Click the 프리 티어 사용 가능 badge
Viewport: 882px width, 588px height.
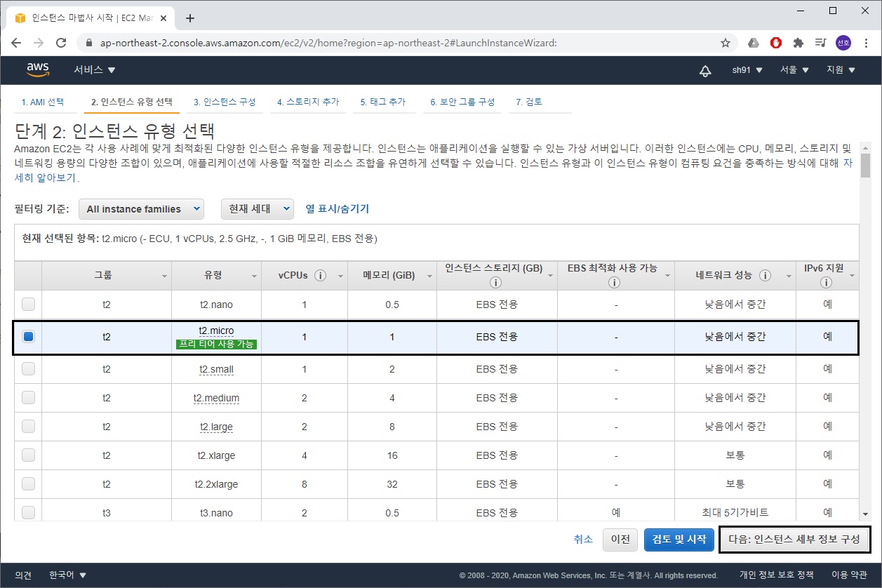tap(216, 345)
